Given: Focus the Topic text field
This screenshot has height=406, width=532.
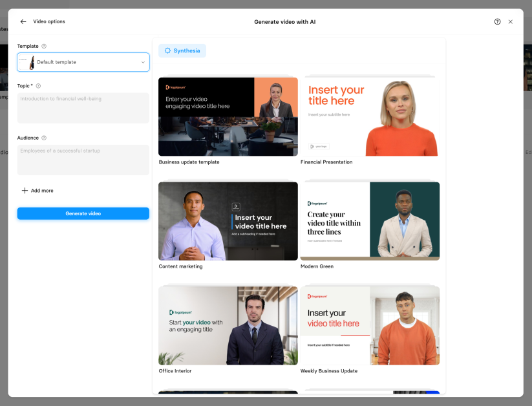Looking at the screenshot, I should [83, 107].
